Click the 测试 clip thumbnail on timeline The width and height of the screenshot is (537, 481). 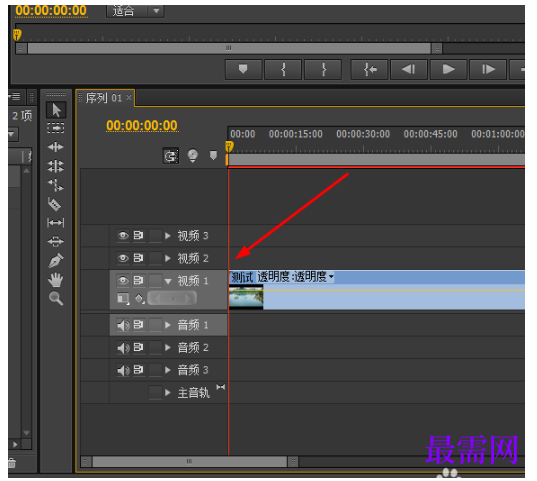246,297
